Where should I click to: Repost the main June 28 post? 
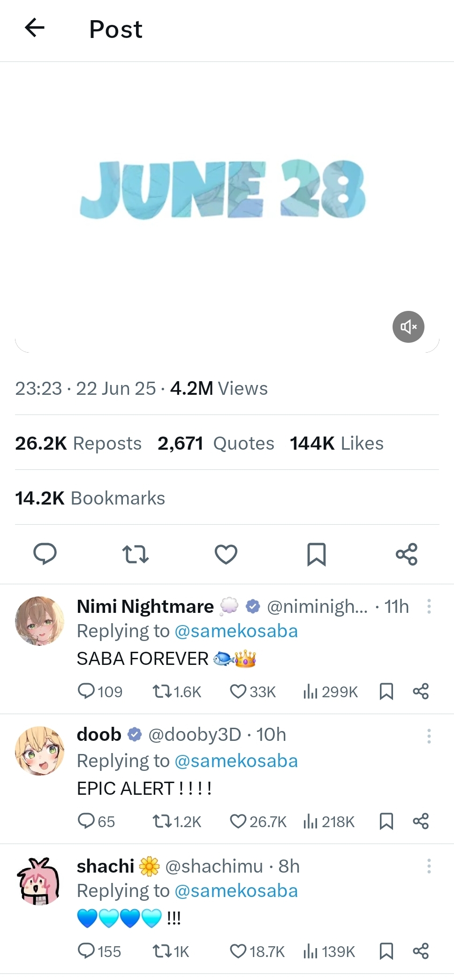(x=136, y=554)
